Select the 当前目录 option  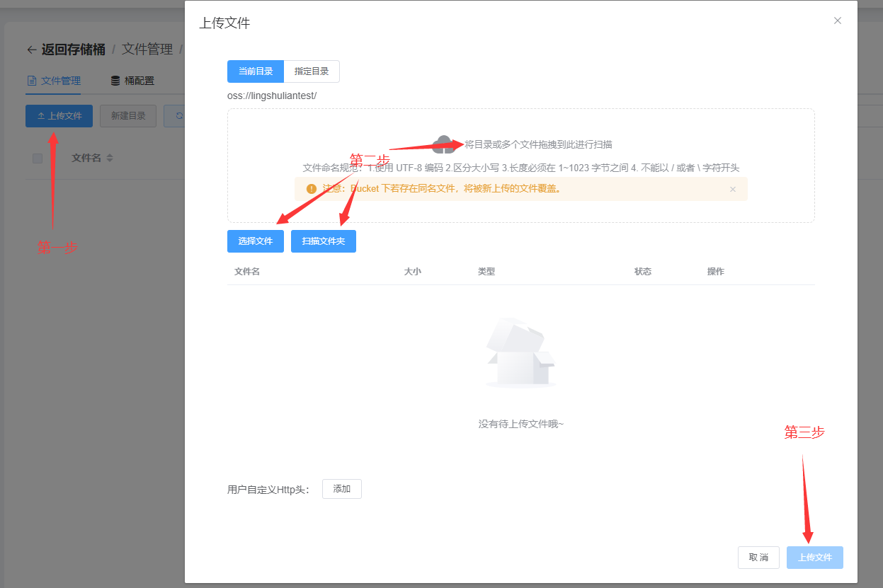pos(255,71)
